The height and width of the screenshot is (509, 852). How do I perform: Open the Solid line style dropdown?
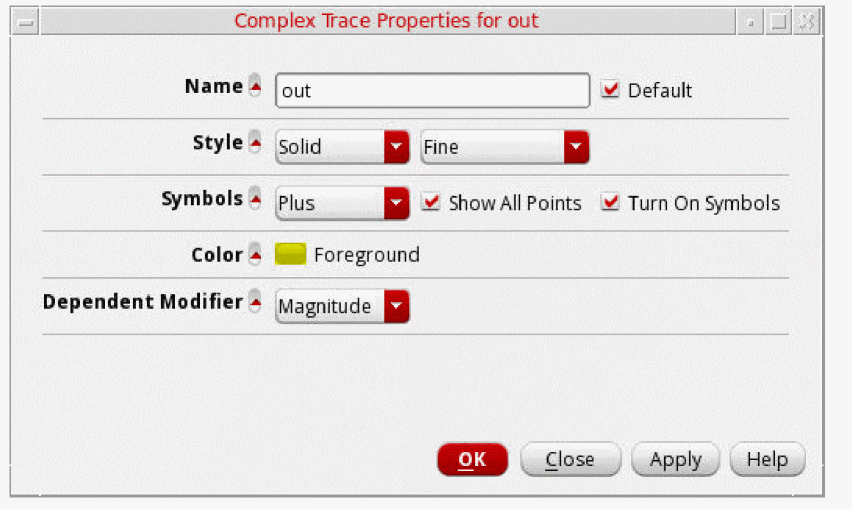coord(342,147)
